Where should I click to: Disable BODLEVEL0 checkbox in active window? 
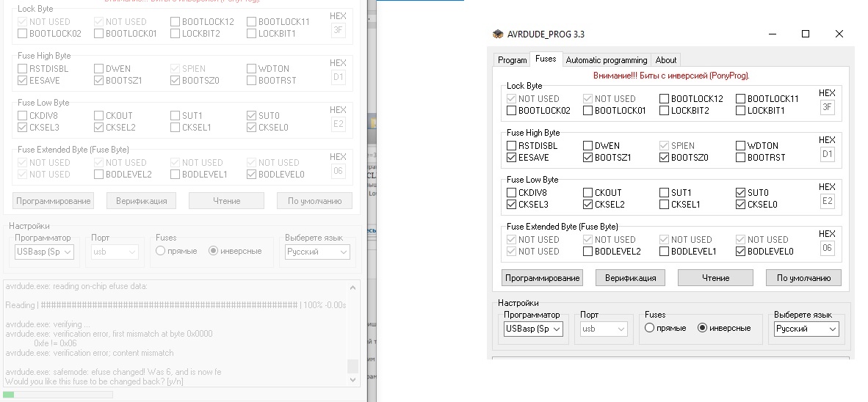[741, 252]
